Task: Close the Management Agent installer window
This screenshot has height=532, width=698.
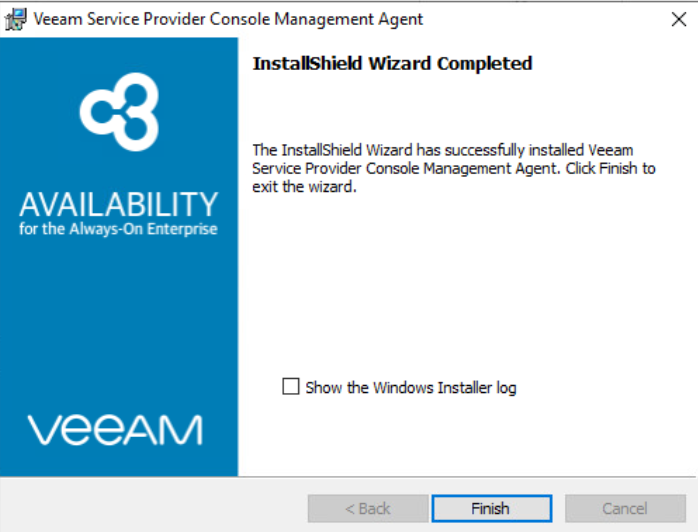Action: click(678, 19)
